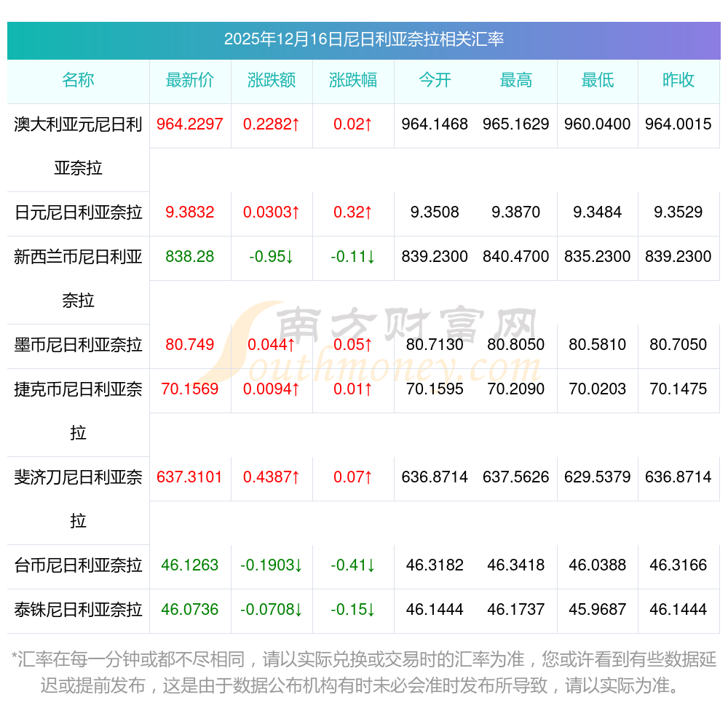The width and height of the screenshot is (728, 708).
Task: Open the 台币尼日利亚奈拉 row name
Action: point(78,565)
